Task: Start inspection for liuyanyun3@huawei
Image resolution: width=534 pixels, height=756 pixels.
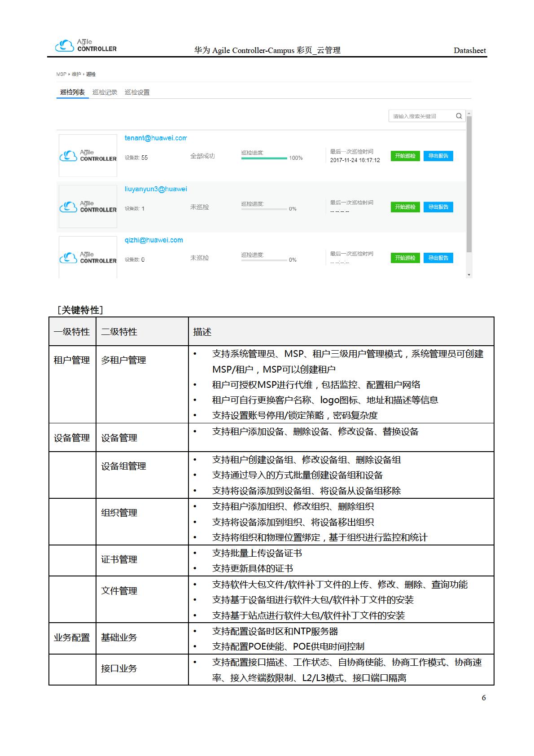Action: (405, 207)
